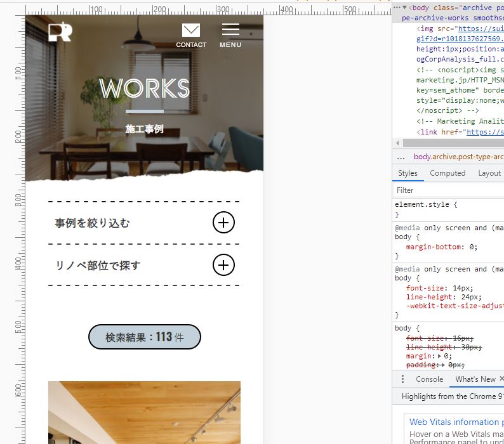504x444 pixels.
Task: Click the R logo in page header
Action: pyautogui.click(x=60, y=32)
